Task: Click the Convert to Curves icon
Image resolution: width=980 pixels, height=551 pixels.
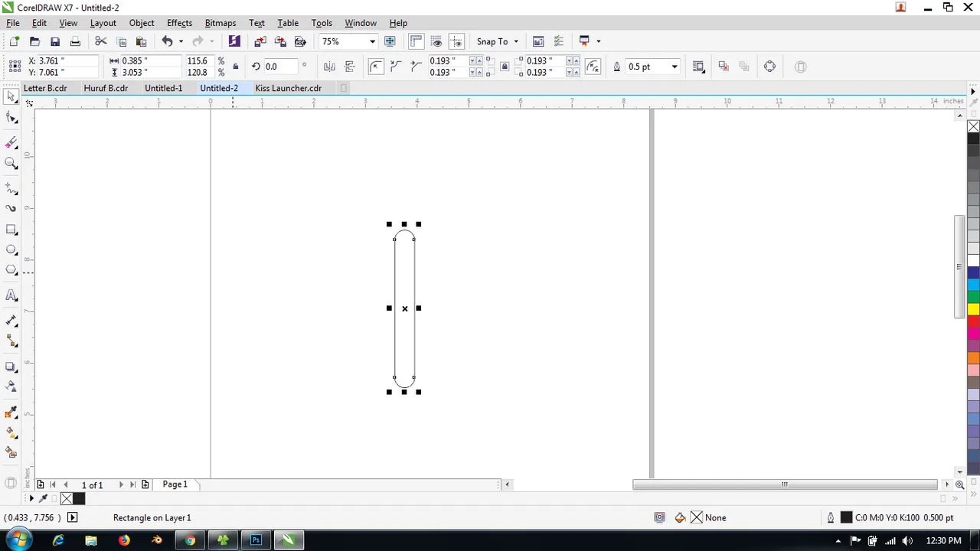Action: click(x=769, y=67)
